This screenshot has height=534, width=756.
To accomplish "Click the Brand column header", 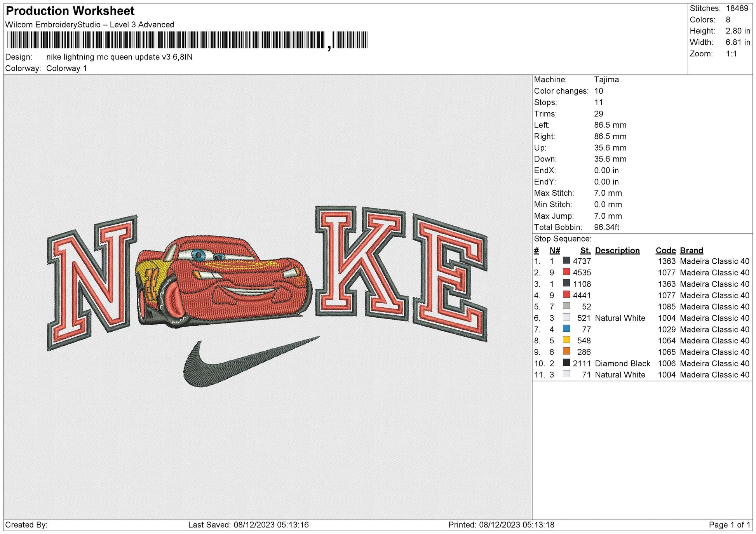I will (x=691, y=250).
